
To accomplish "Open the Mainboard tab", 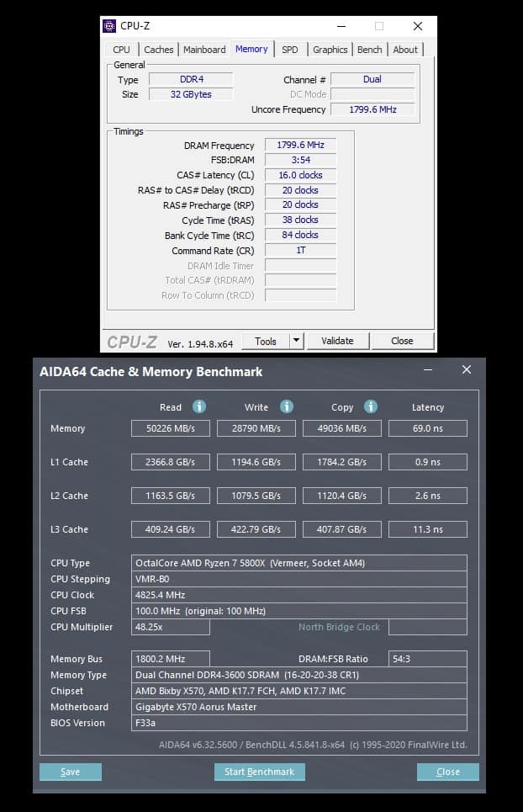I will [204, 50].
